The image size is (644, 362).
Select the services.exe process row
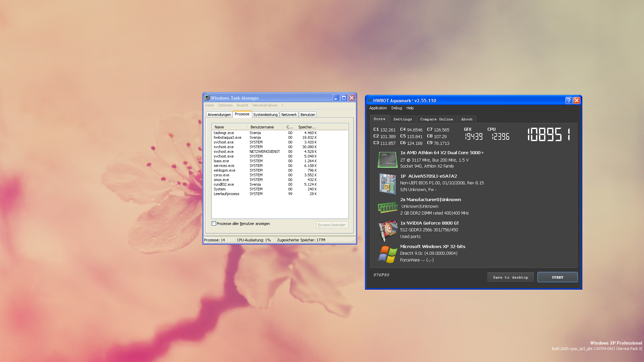[x=265, y=166]
